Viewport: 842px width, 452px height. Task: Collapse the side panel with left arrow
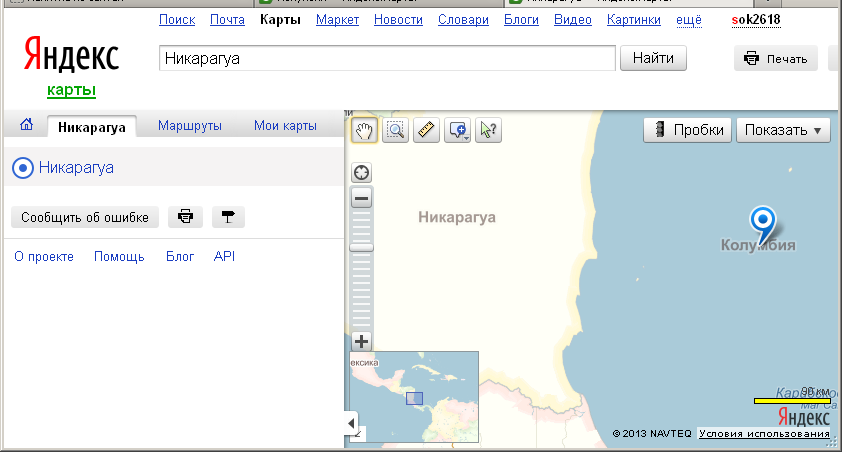[351, 423]
